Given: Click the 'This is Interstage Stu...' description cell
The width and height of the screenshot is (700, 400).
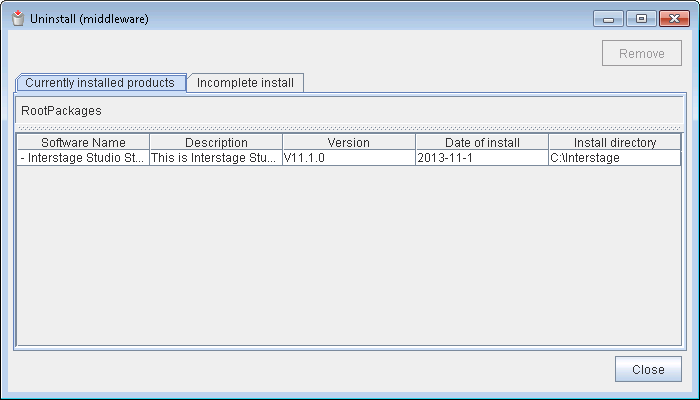Looking at the screenshot, I should 216,158.
